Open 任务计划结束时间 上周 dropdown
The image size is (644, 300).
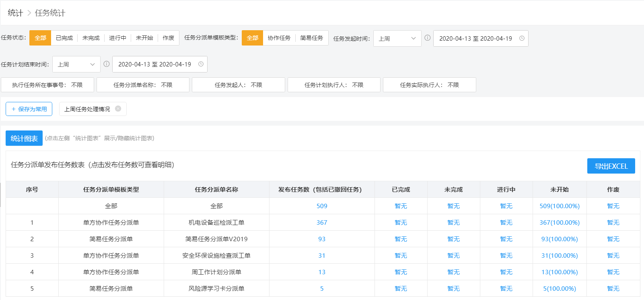click(x=76, y=64)
